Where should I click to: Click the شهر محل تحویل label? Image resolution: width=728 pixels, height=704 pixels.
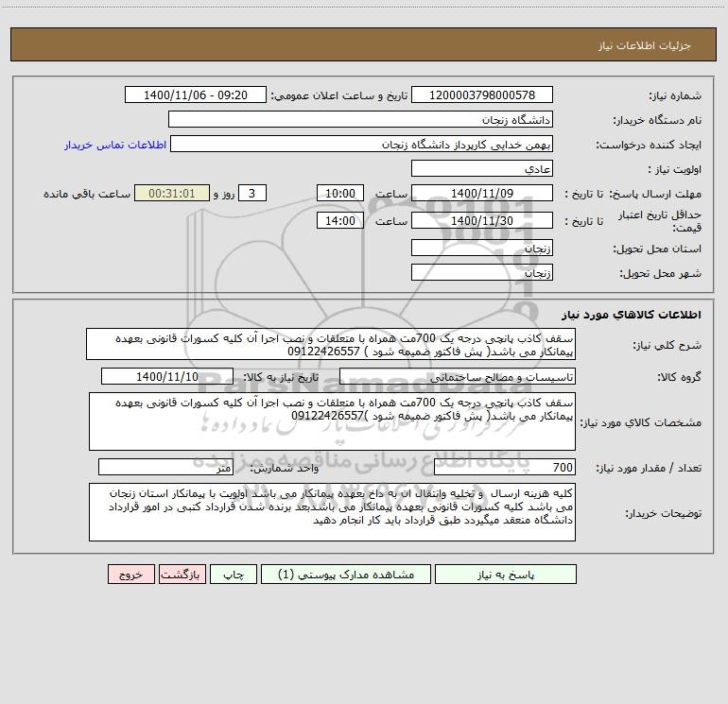[661, 273]
